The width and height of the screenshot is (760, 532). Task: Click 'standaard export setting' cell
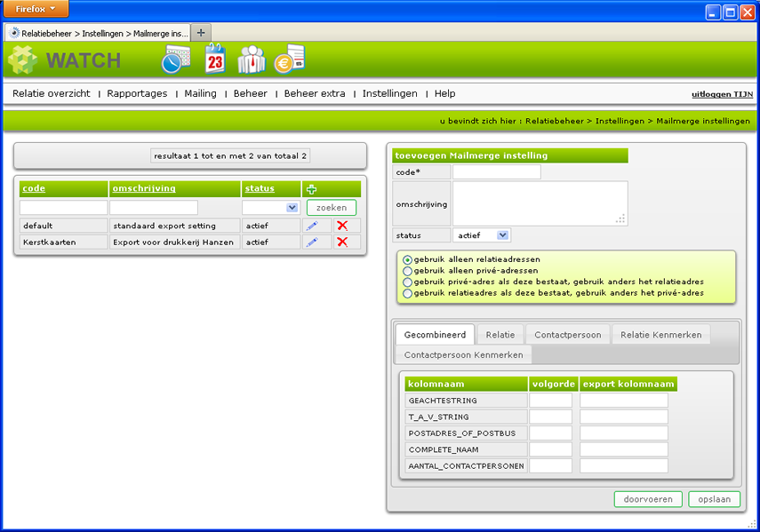coord(175,226)
